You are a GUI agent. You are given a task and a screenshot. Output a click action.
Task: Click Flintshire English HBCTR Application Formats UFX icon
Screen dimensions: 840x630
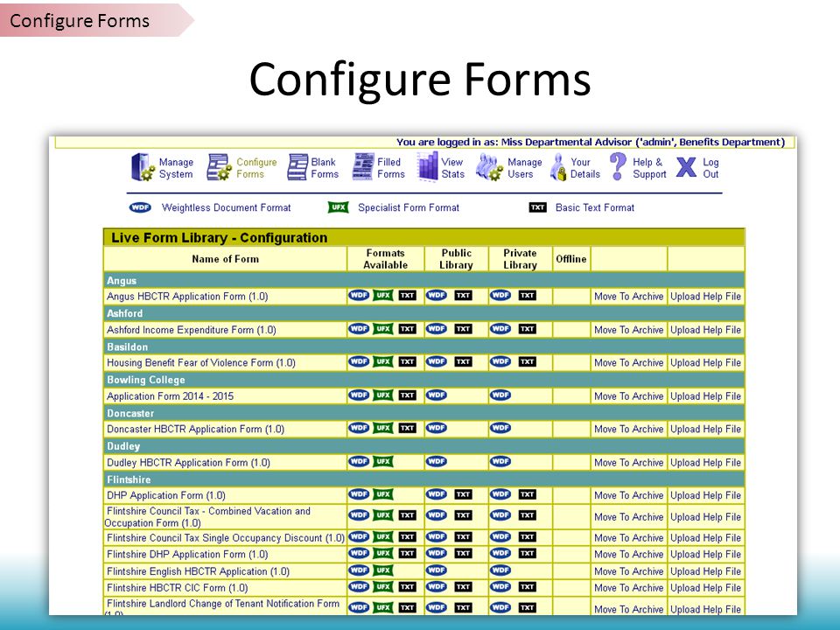(x=383, y=570)
